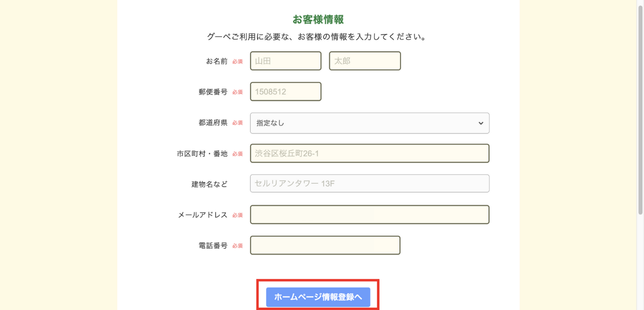The height and width of the screenshot is (310, 644).
Task: Click the 市区町村・番地 address input
Action: click(x=369, y=154)
